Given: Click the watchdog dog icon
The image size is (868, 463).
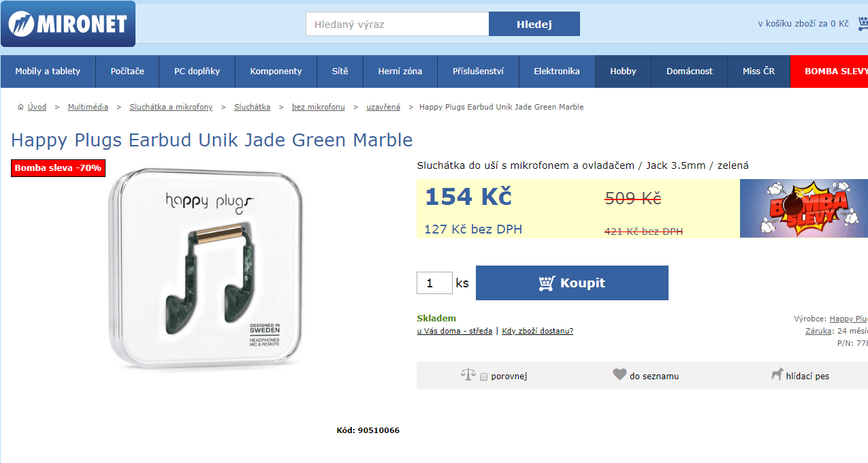Looking at the screenshot, I should 777,374.
